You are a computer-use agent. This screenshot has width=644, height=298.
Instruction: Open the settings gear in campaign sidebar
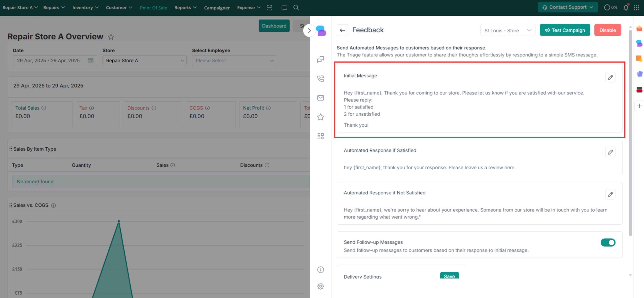click(321, 286)
